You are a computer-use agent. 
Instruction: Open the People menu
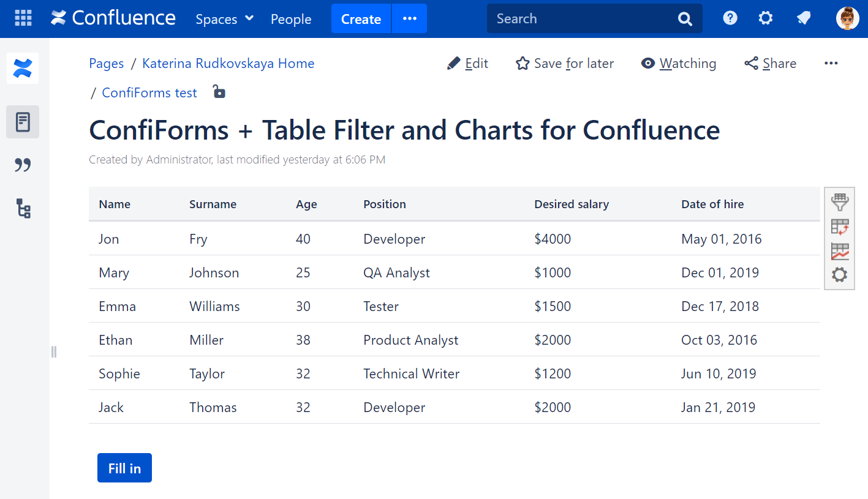[x=290, y=19]
